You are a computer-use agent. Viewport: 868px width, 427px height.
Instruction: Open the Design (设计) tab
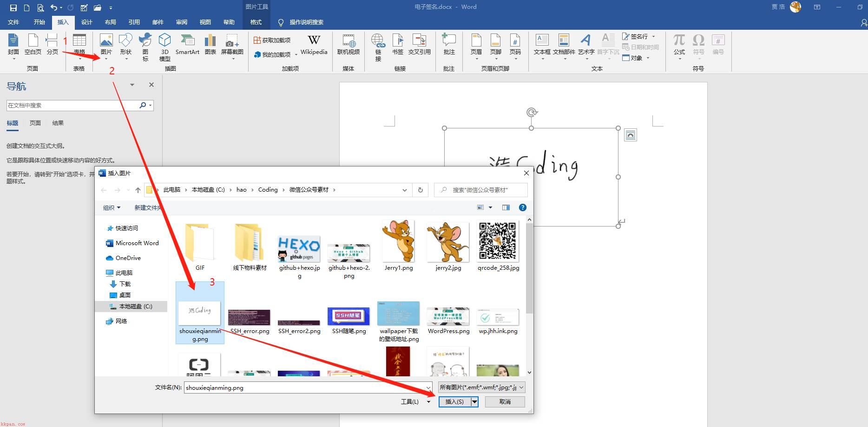point(87,22)
